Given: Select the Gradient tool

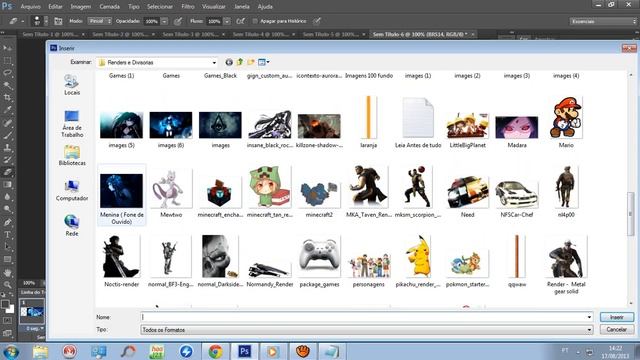Looking at the screenshot, I should [7, 184].
